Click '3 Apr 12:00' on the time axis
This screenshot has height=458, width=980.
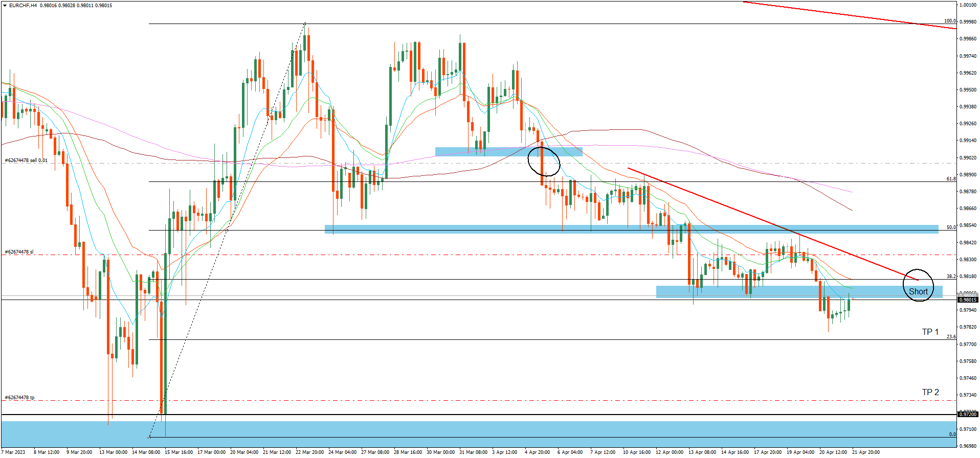coord(504,452)
